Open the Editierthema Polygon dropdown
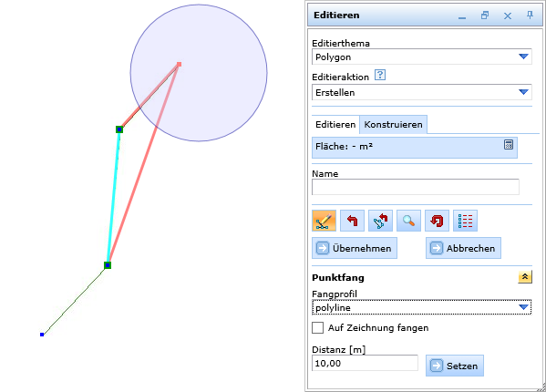The width and height of the screenshot is (546, 392). [x=422, y=57]
